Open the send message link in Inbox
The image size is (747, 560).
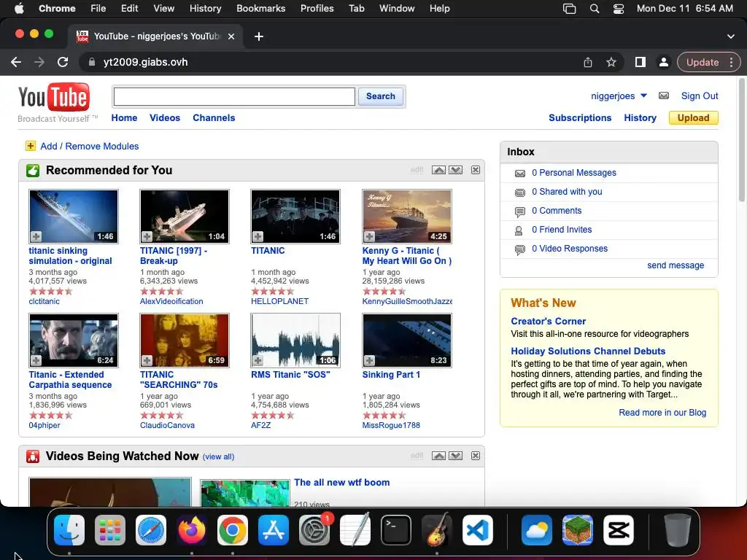point(675,265)
